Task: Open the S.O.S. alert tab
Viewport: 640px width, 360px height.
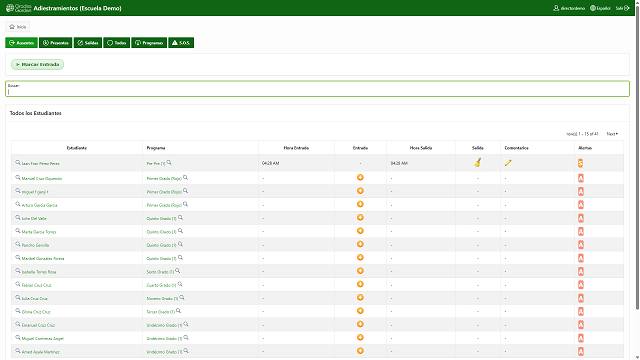Action: point(181,43)
